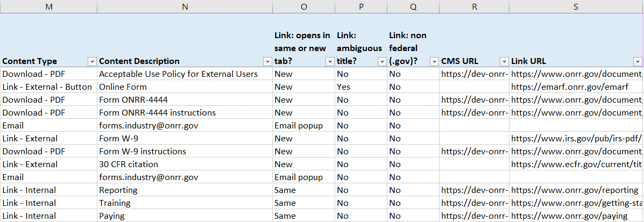
Task: Click the ecfr.gov Link URL cell
Action: coord(576,164)
